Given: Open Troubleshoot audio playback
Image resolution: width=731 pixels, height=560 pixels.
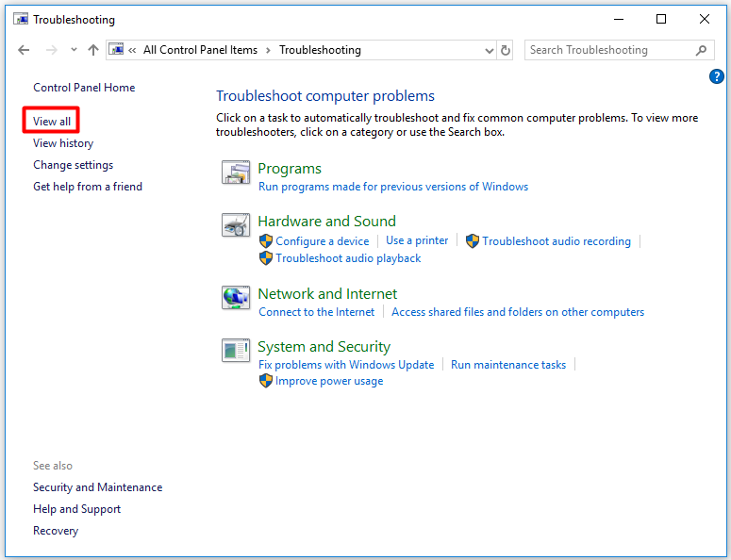Looking at the screenshot, I should click(x=348, y=258).
